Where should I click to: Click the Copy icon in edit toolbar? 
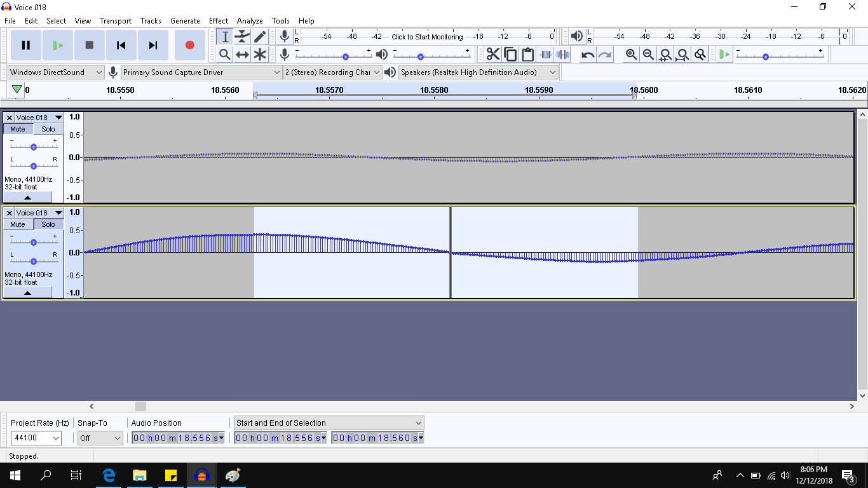tap(510, 55)
